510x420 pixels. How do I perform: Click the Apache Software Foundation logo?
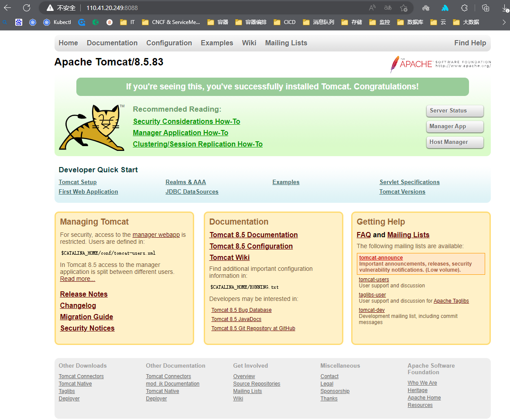point(440,64)
